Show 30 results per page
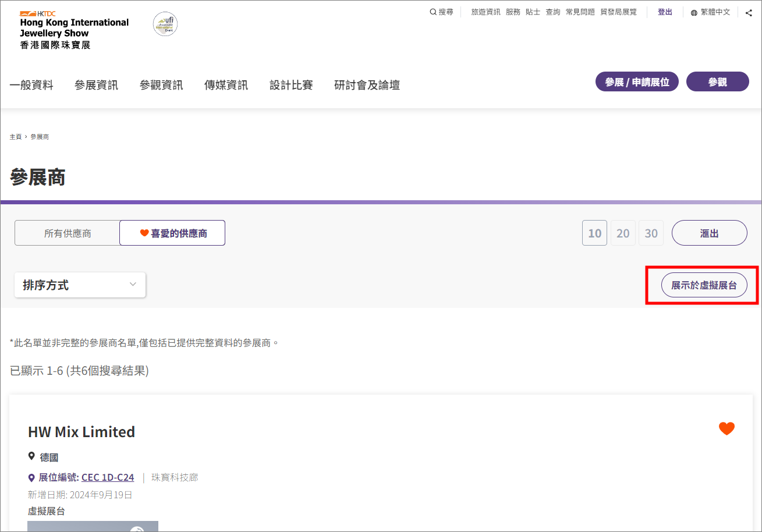Screen dimensions: 762x532 651,233
